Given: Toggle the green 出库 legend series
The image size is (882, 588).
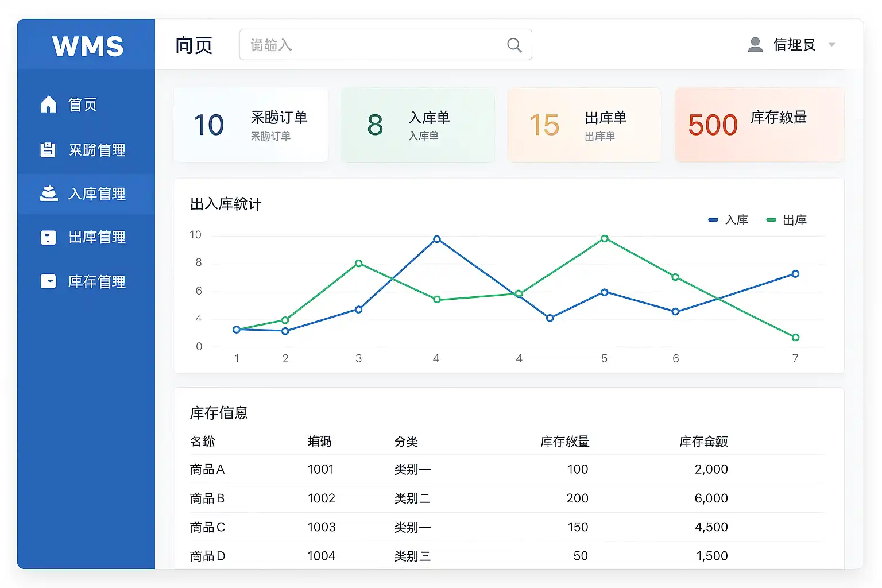Looking at the screenshot, I should point(787,220).
